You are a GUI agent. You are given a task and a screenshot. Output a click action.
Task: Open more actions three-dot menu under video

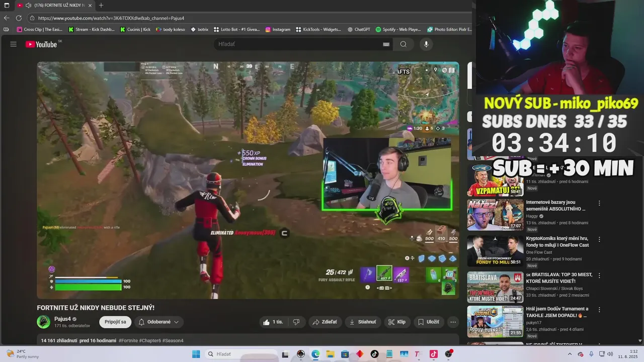click(x=453, y=322)
